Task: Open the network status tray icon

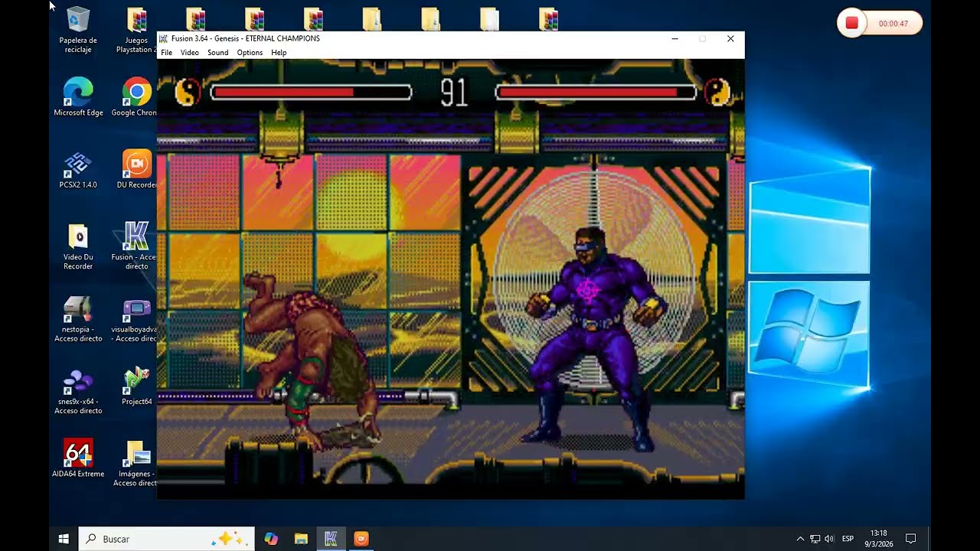Action: pos(815,539)
